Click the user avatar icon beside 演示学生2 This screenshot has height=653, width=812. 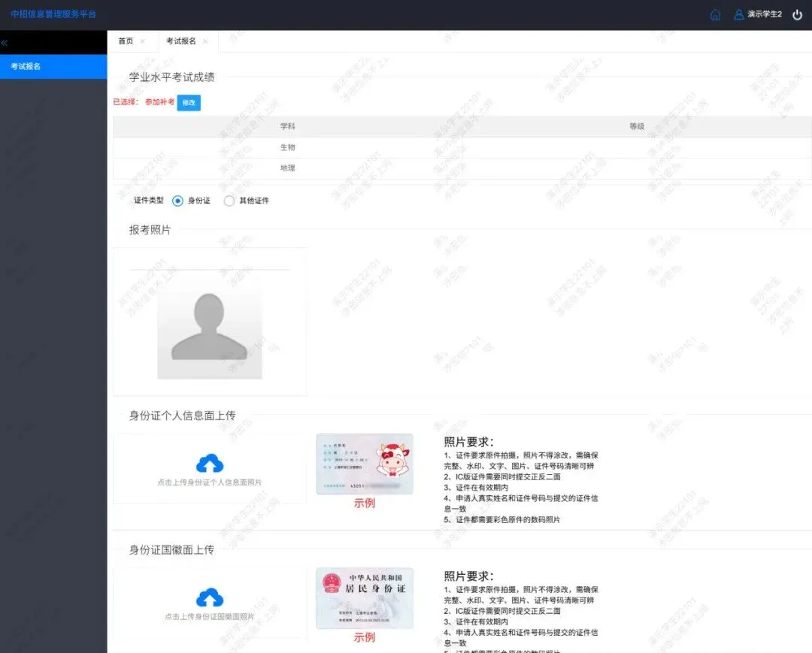point(738,14)
